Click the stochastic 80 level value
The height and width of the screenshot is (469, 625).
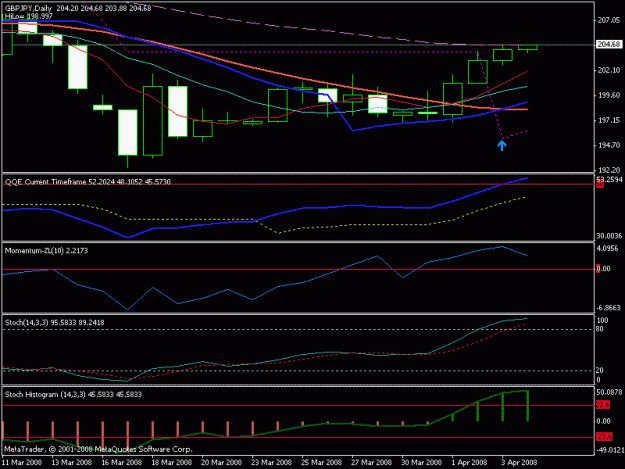[x=600, y=329]
